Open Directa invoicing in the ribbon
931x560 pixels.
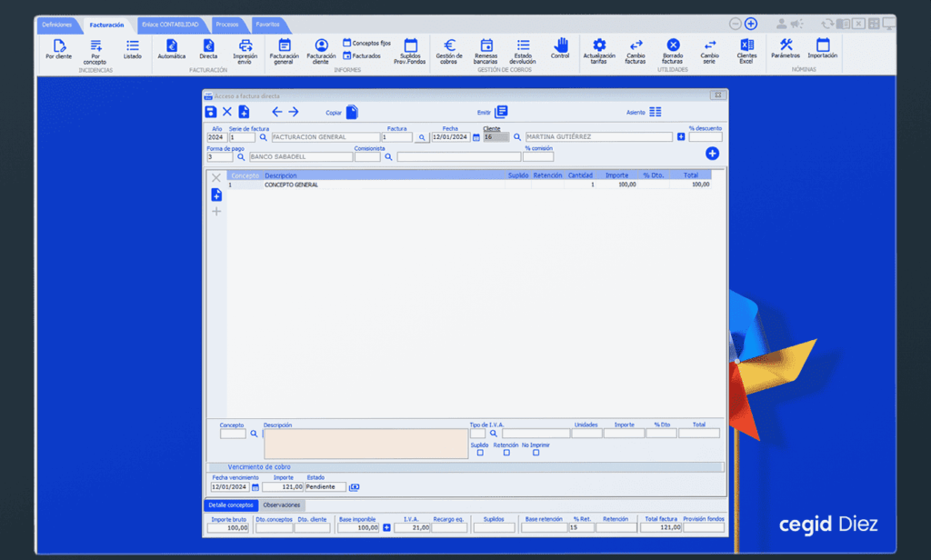[x=208, y=49]
